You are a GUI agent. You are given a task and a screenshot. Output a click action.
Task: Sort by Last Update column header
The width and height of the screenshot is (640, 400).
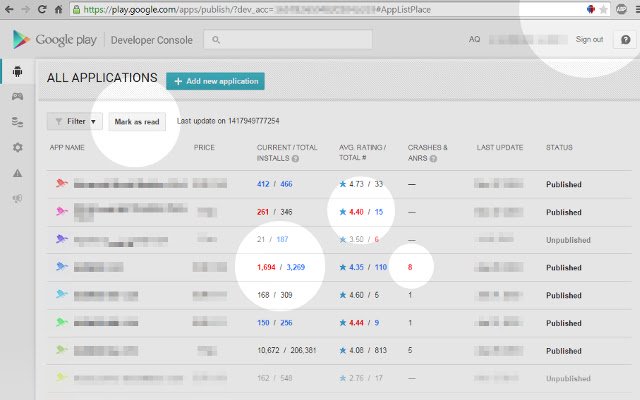[x=500, y=147]
